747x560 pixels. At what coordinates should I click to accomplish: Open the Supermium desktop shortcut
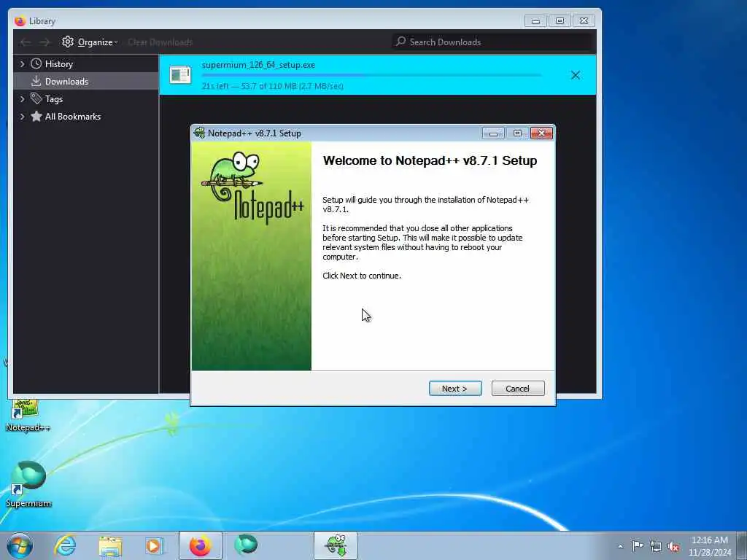(x=28, y=484)
